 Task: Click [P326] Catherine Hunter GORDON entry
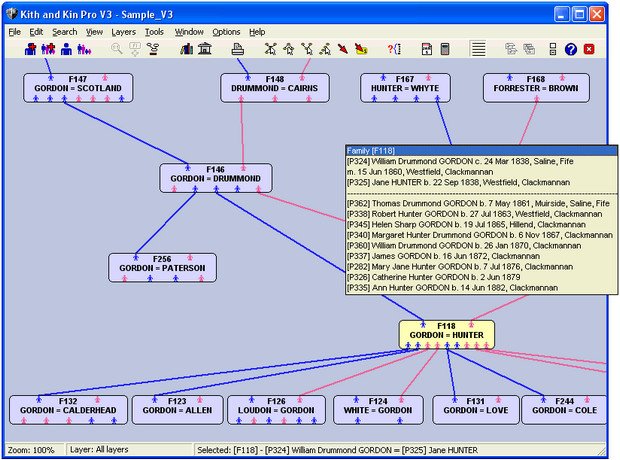pos(433,277)
